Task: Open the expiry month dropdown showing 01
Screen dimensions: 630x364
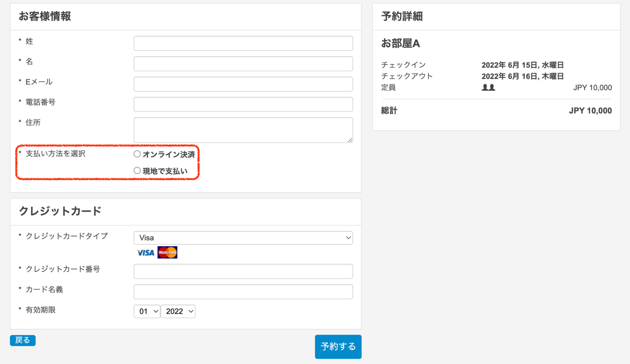Action: click(147, 311)
